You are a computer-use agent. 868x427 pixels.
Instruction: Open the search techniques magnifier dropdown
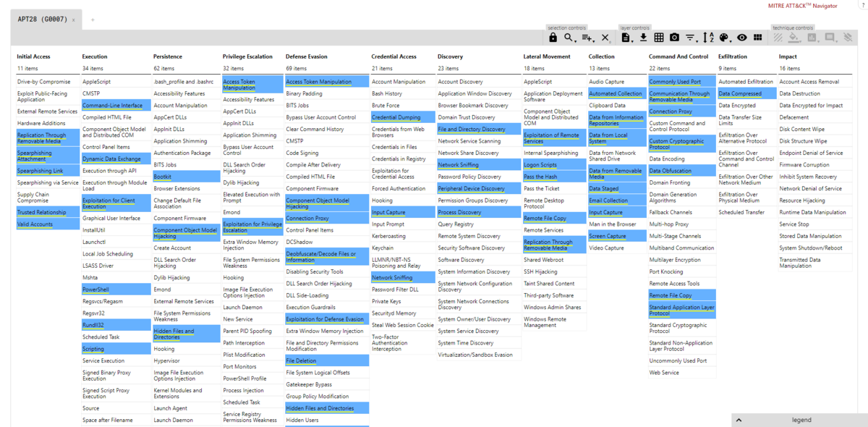point(571,38)
